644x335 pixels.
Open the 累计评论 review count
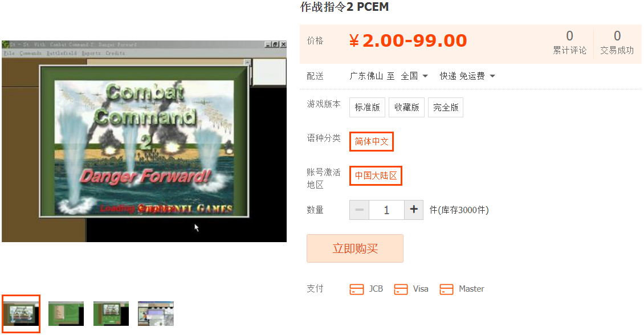coord(569,43)
